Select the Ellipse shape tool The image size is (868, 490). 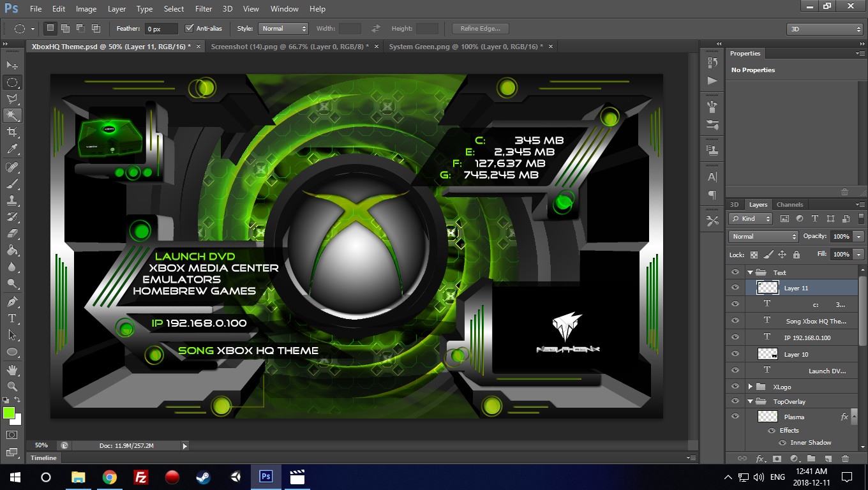[12, 352]
